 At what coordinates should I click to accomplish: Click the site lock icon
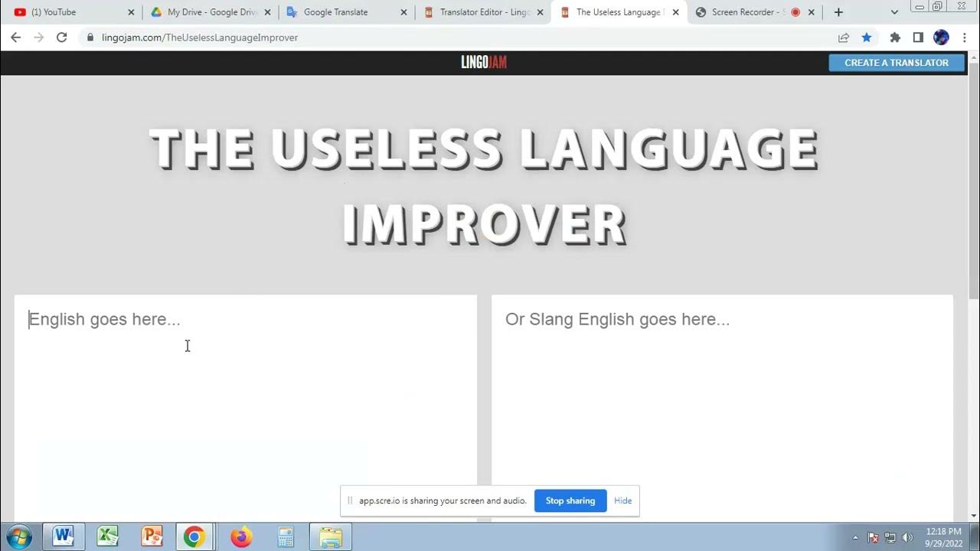(x=90, y=37)
